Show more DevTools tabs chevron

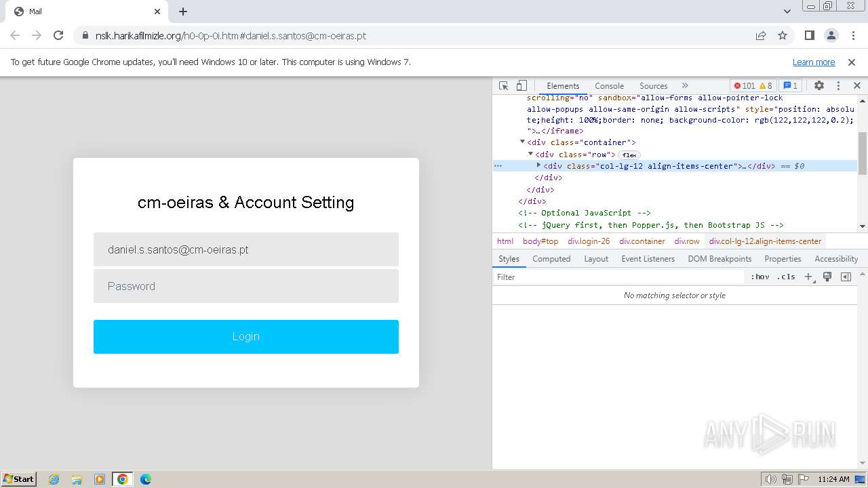[x=685, y=86]
